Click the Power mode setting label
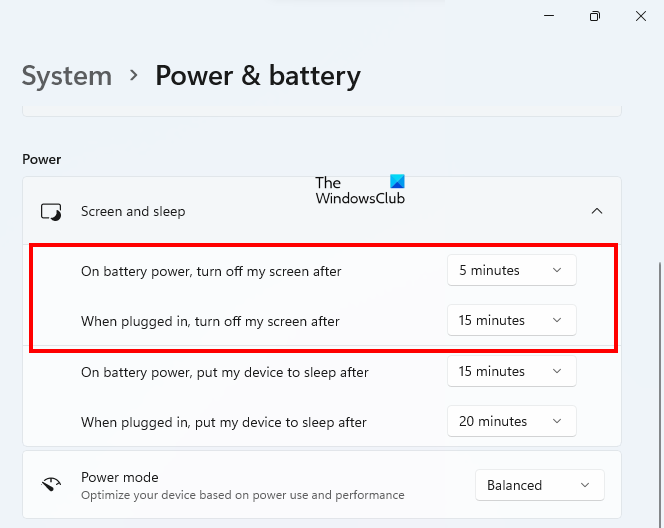The image size is (664, 528). (120, 477)
